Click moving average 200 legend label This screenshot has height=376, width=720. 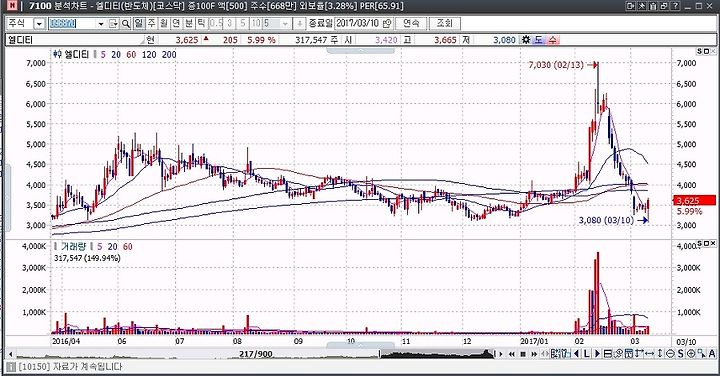pos(169,55)
